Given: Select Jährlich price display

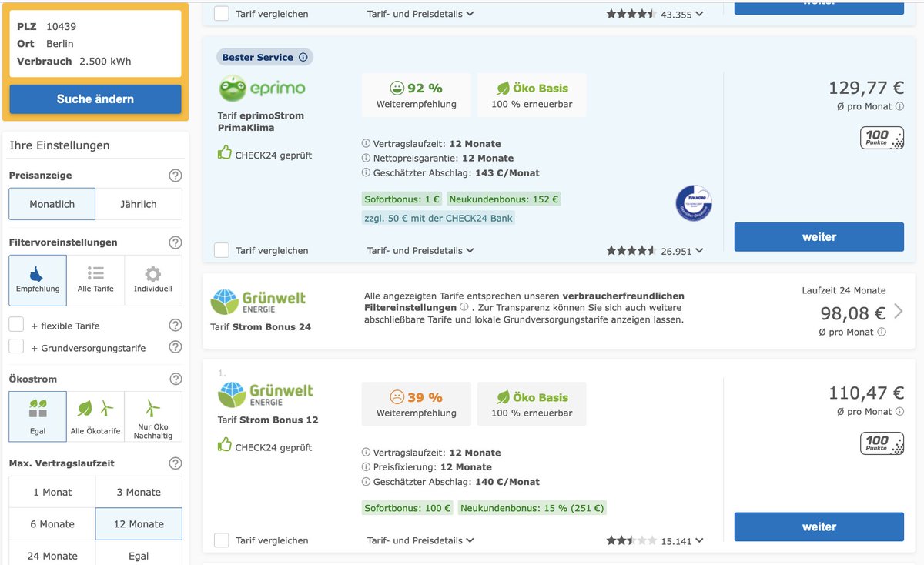Looking at the screenshot, I should [139, 204].
